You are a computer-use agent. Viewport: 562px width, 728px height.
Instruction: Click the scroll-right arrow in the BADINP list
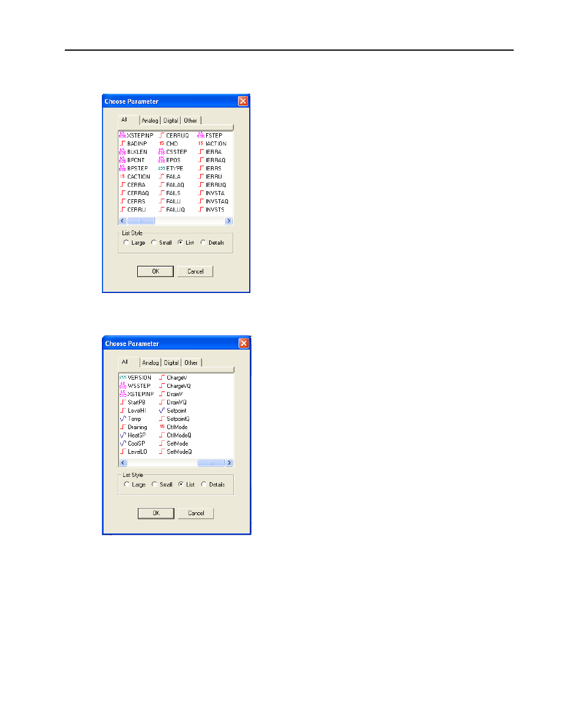point(229,221)
